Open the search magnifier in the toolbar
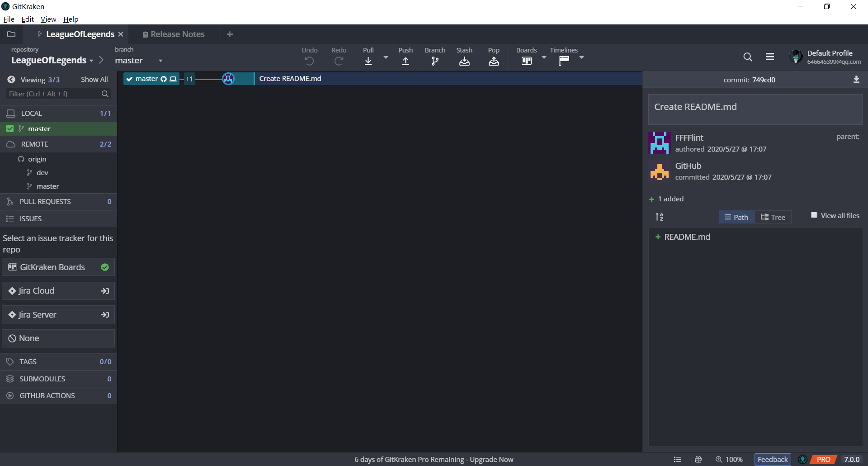 coord(748,57)
